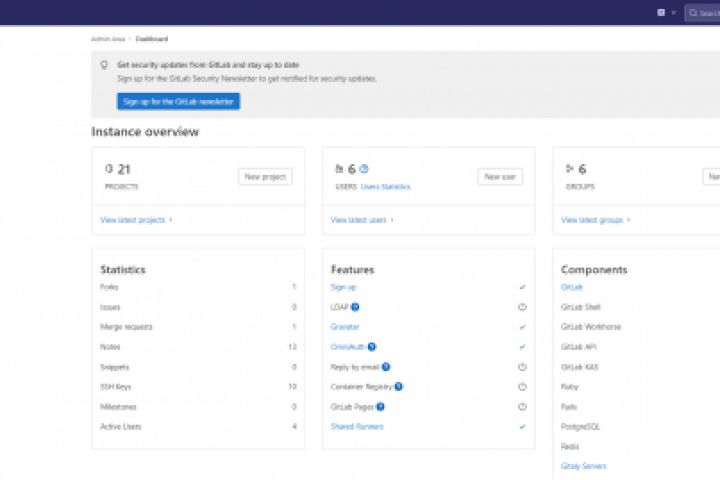The image size is (720, 480).
Task: Click the projects icon beside 21
Action: 109,169
